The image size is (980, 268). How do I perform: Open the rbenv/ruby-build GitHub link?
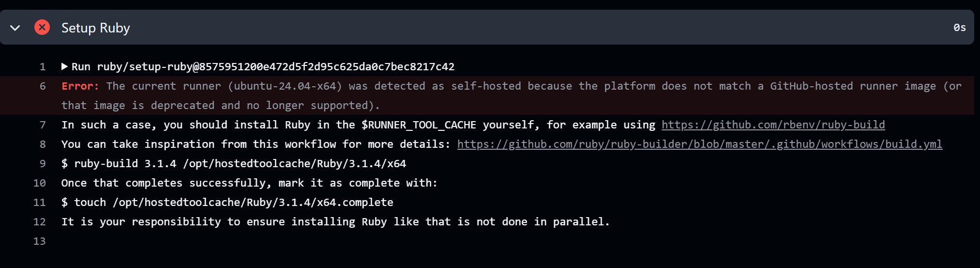coord(773,125)
